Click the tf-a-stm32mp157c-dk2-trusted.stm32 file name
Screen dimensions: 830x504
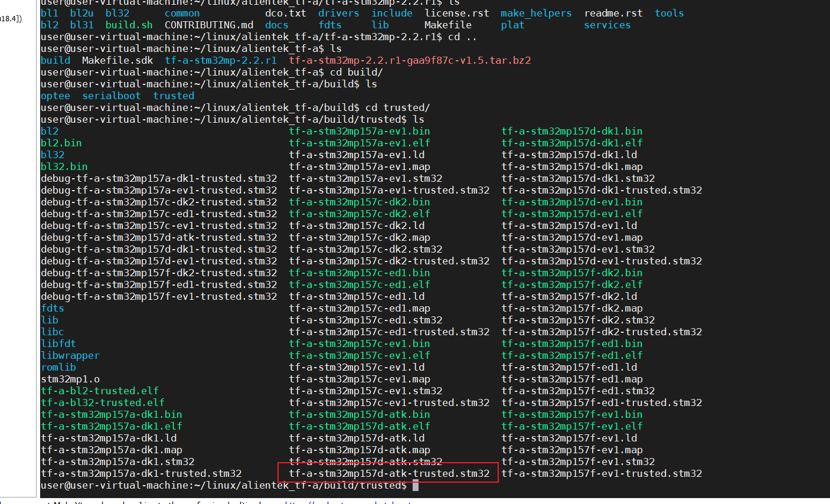389,261
